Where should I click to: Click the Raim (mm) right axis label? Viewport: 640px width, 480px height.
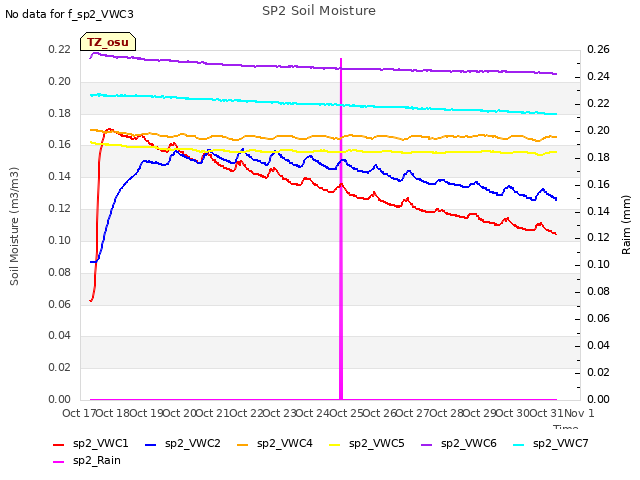click(x=626, y=225)
